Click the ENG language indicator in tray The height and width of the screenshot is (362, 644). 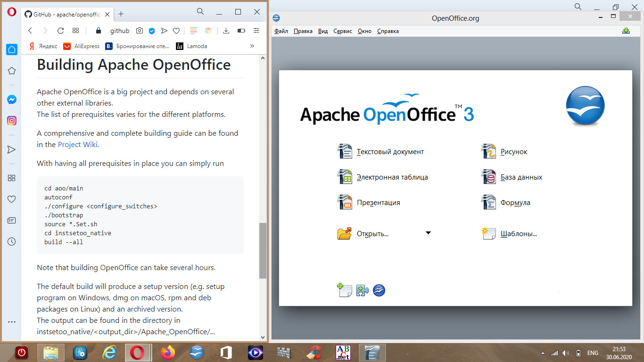click(x=593, y=353)
